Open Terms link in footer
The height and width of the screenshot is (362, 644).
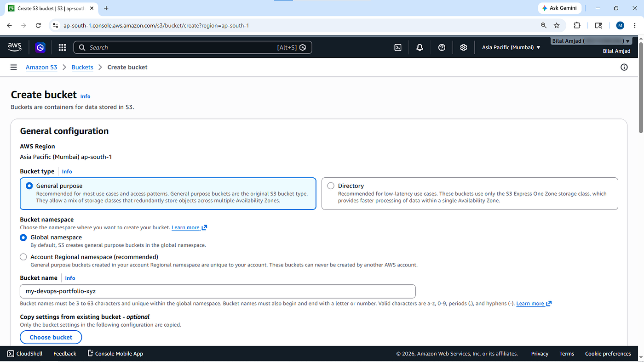coord(567,354)
